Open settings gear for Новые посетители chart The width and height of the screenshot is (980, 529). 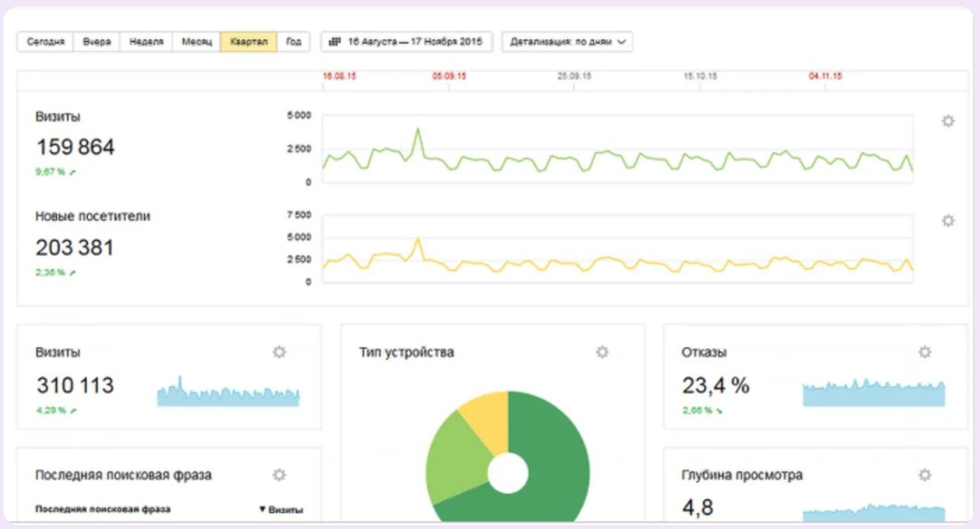(948, 221)
